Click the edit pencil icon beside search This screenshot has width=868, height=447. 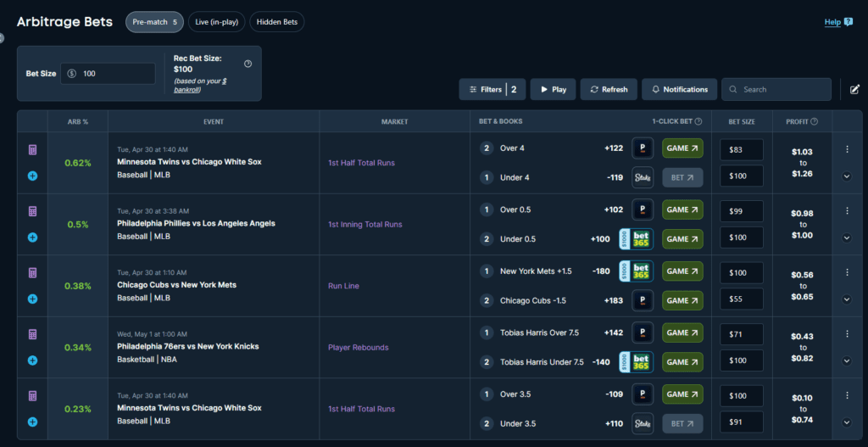point(854,89)
